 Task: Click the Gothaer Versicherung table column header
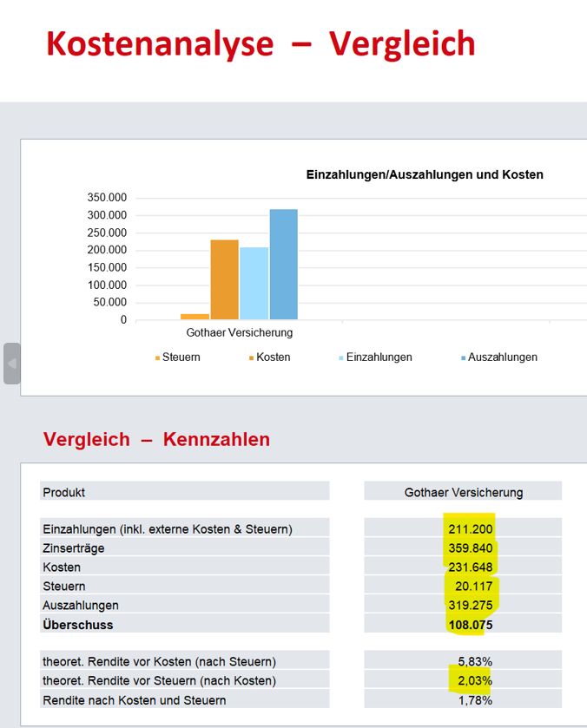(x=463, y=492)
